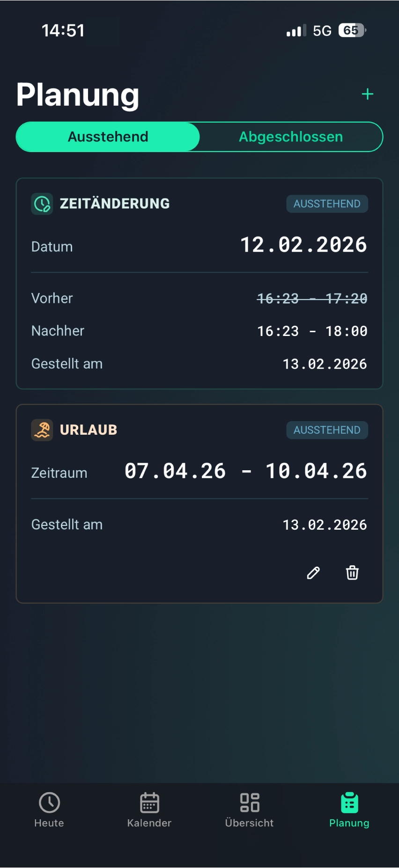399x868 pixels.
Task: Open the Übersicht grid icon
Action: [250, 802]
